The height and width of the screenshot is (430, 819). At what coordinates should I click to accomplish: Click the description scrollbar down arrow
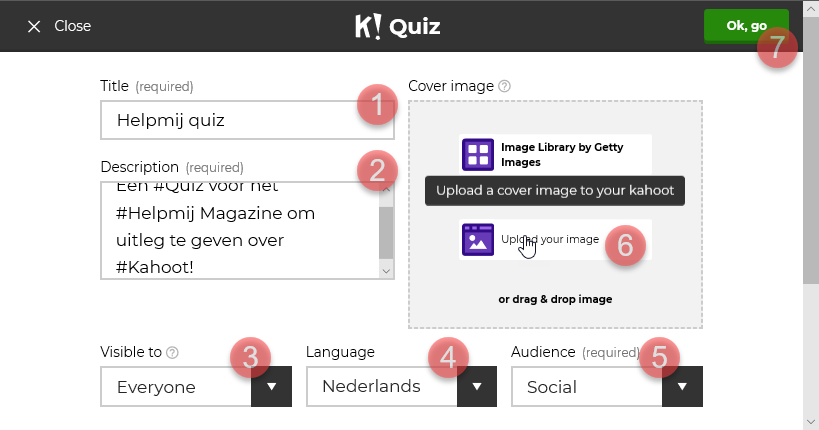pyautogui.click(x=386, y=271)
